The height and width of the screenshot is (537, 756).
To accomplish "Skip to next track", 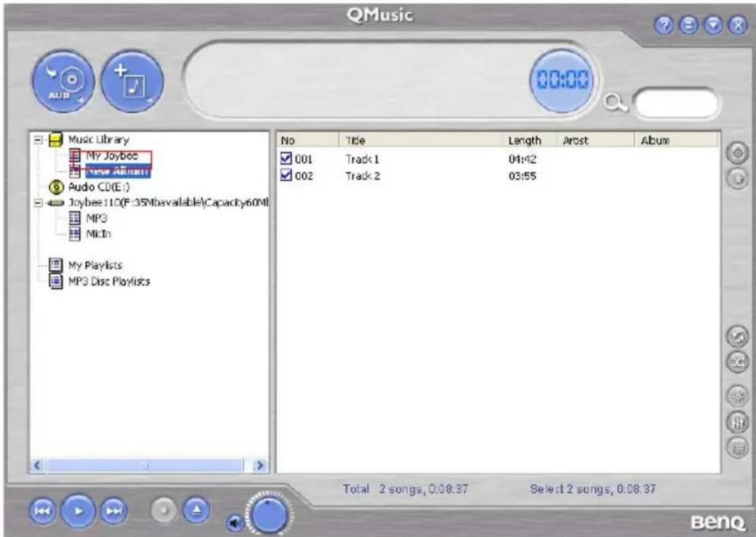I will (x=114, y=511).
